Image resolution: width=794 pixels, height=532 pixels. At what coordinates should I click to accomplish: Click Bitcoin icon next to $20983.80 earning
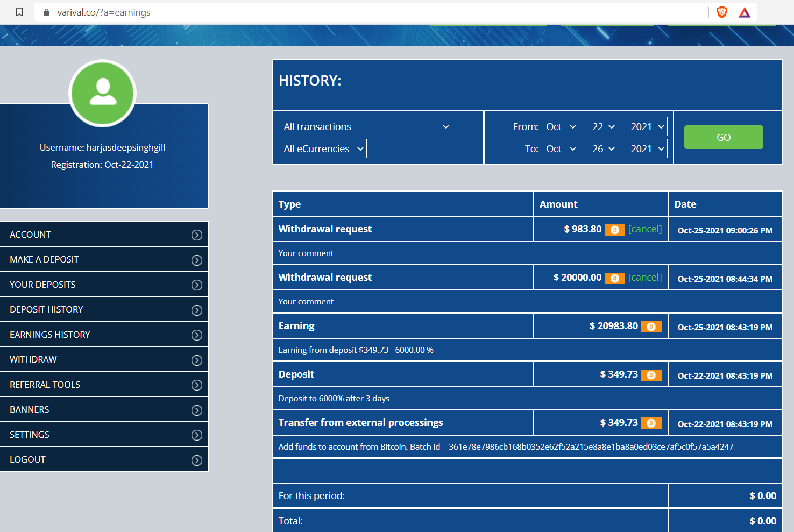click(651, 327)
